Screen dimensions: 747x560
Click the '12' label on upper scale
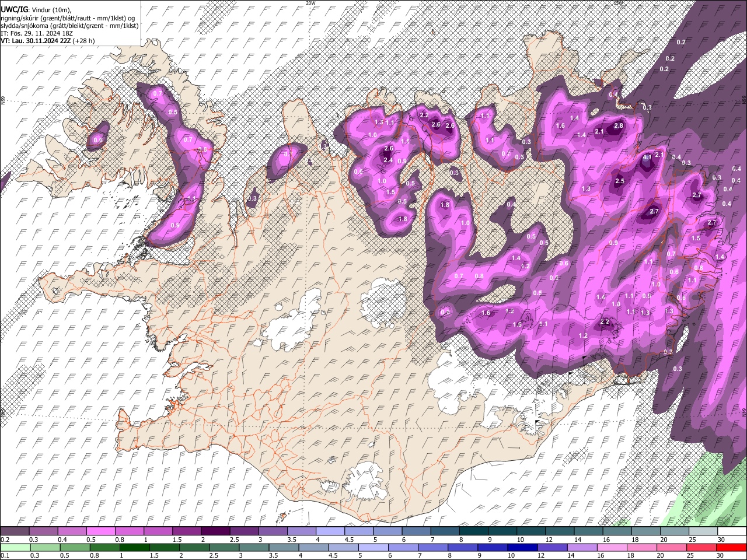(x=548, y=540)
